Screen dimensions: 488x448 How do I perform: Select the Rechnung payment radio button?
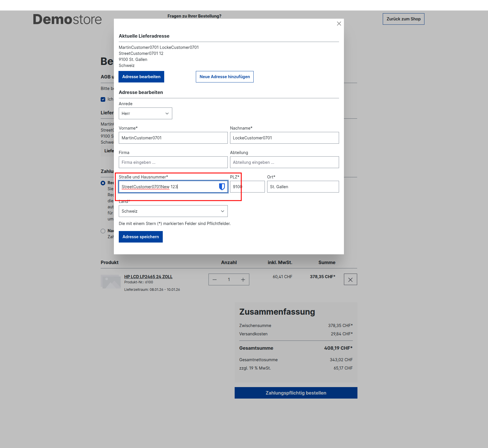click(103, 183)
